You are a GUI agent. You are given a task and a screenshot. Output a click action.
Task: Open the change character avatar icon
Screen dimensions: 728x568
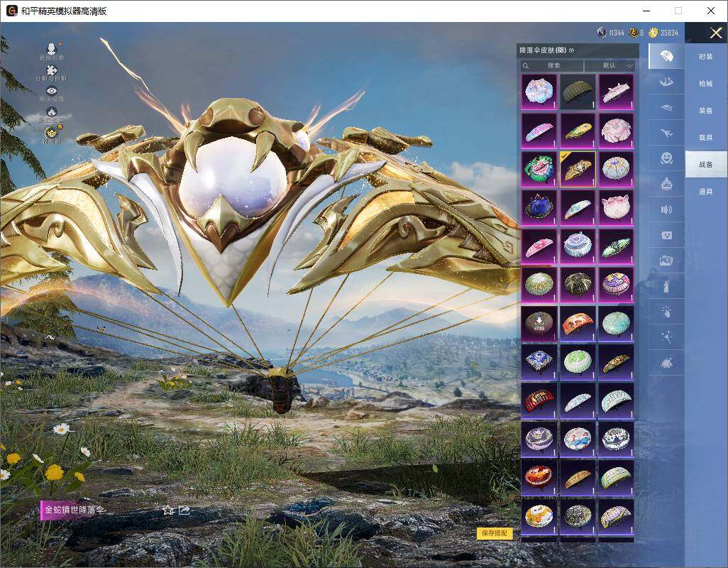click(x=52, y=49)
